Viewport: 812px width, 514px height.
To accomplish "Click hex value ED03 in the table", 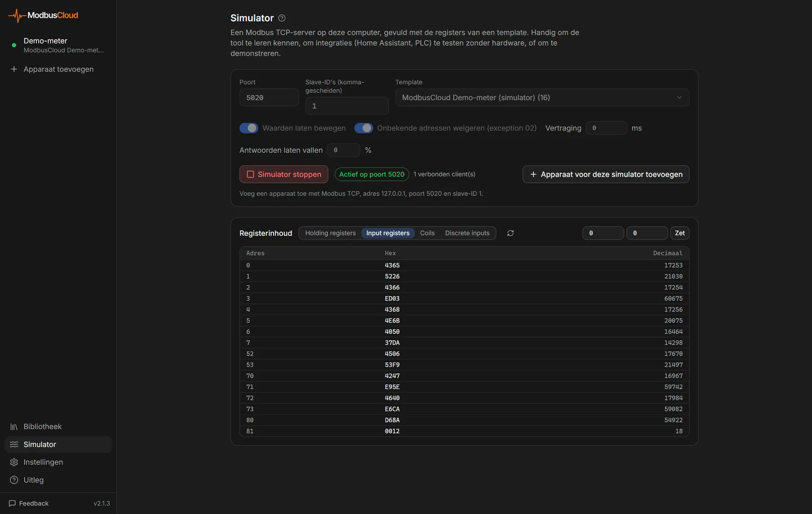I will coord(392,299).
